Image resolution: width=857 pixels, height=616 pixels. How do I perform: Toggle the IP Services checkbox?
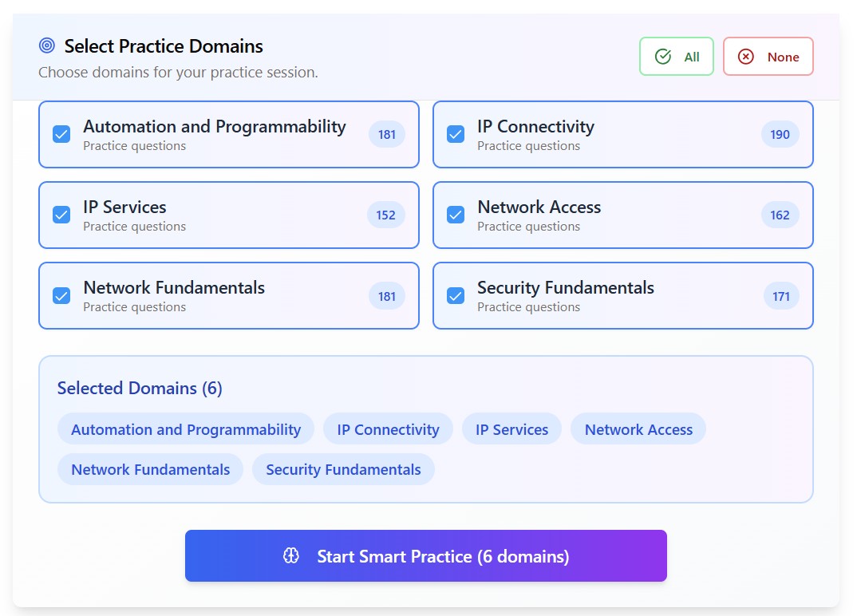pyautogui.click(x=61, y=215)
